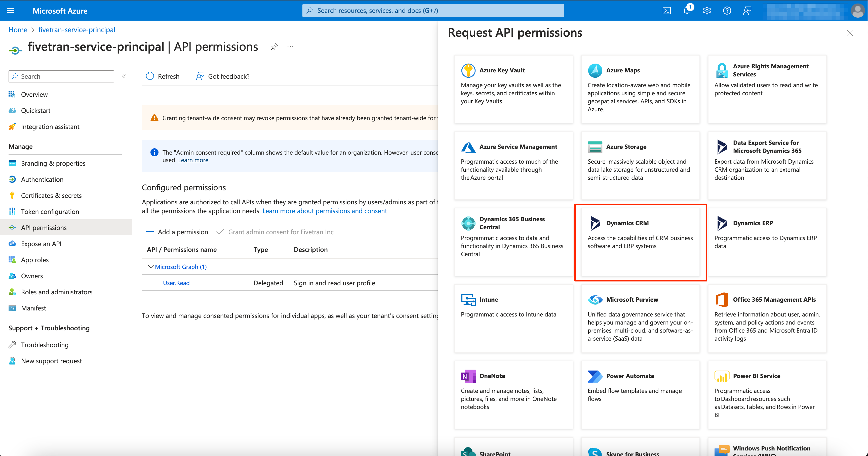This screenshot has width=868, height=456.
Task: Open Expose an API
Action: tap(41, 244)
